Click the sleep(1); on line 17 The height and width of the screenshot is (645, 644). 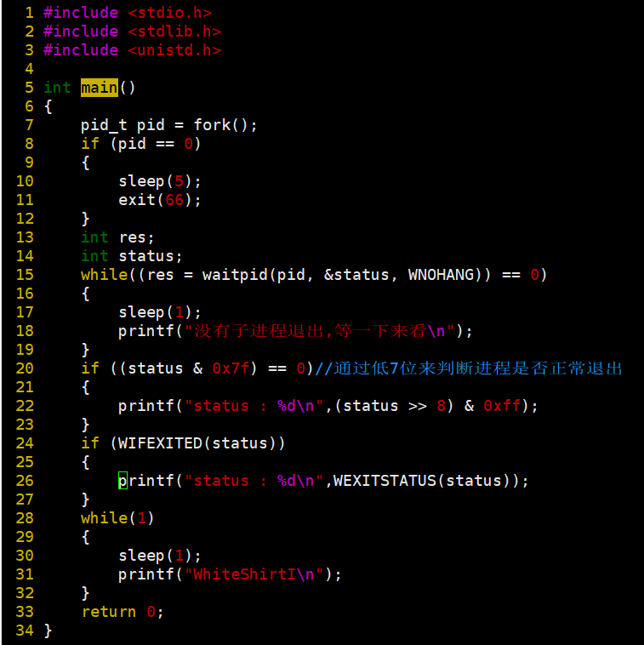click(160, 312)
